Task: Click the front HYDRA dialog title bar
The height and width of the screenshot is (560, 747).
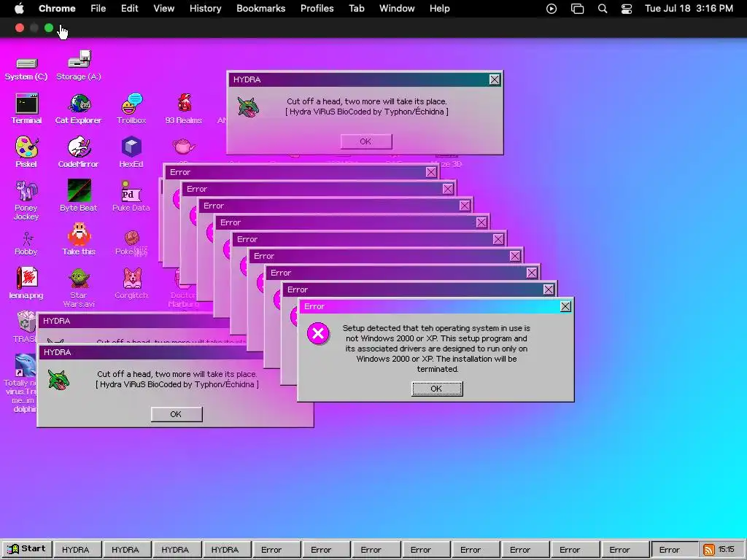Action: point(150,352)
